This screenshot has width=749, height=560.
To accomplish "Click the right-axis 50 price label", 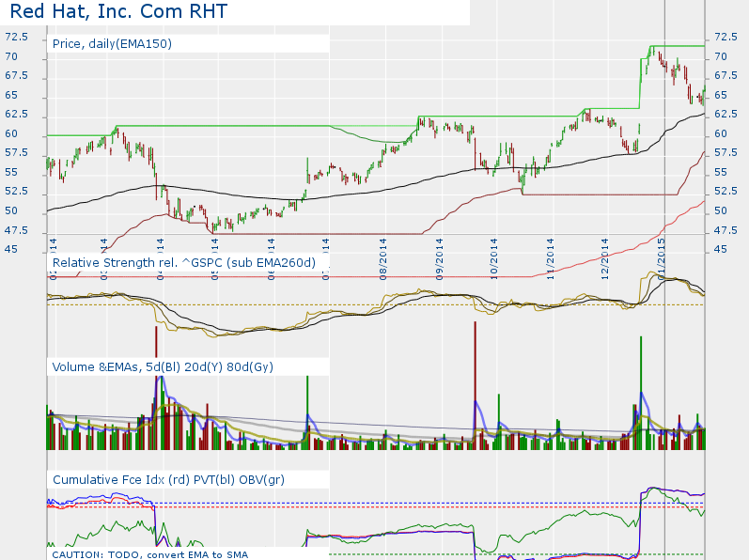I will tap(721, 210).
